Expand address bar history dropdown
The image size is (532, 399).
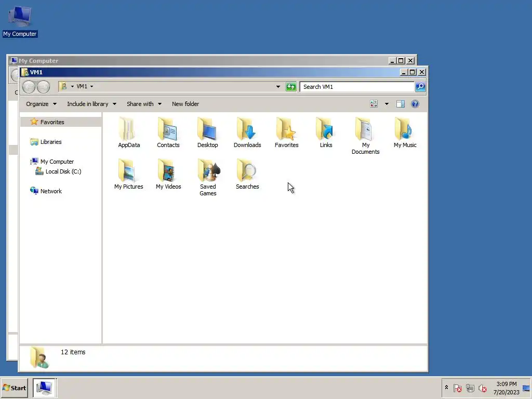278,87
